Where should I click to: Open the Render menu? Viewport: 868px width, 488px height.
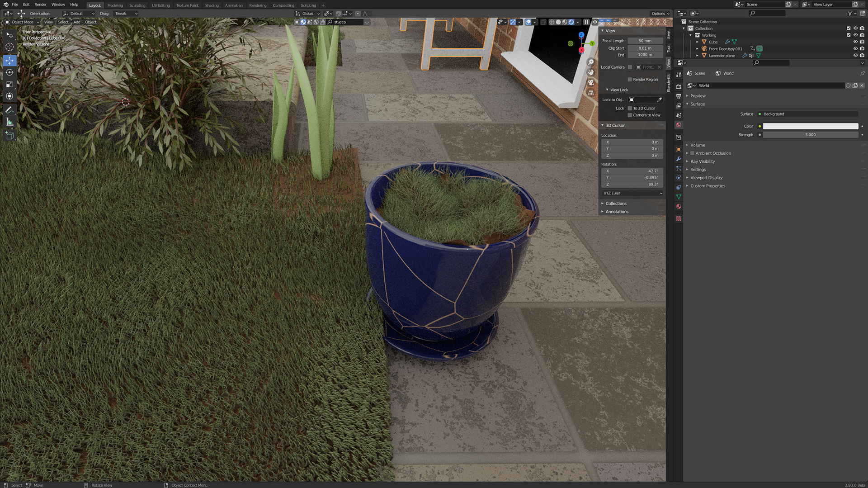point(40,5)
